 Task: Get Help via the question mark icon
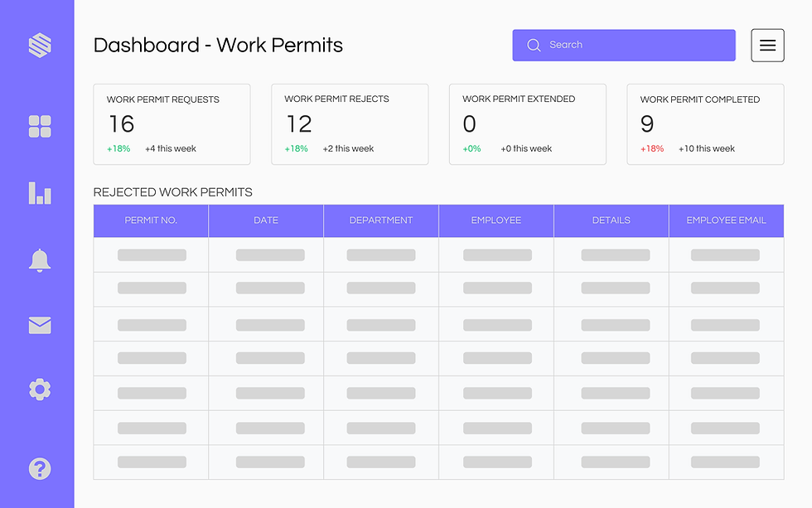tap(37, 468)
